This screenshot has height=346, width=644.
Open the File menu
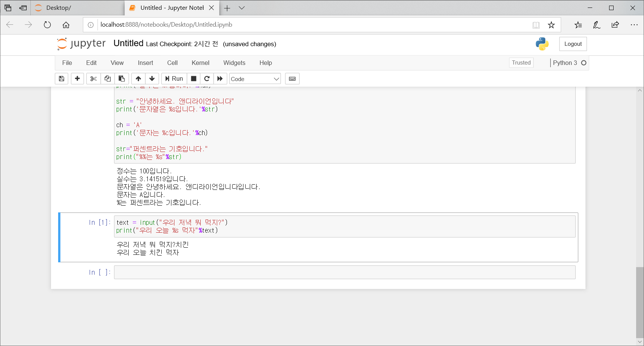tap(67, 63)
